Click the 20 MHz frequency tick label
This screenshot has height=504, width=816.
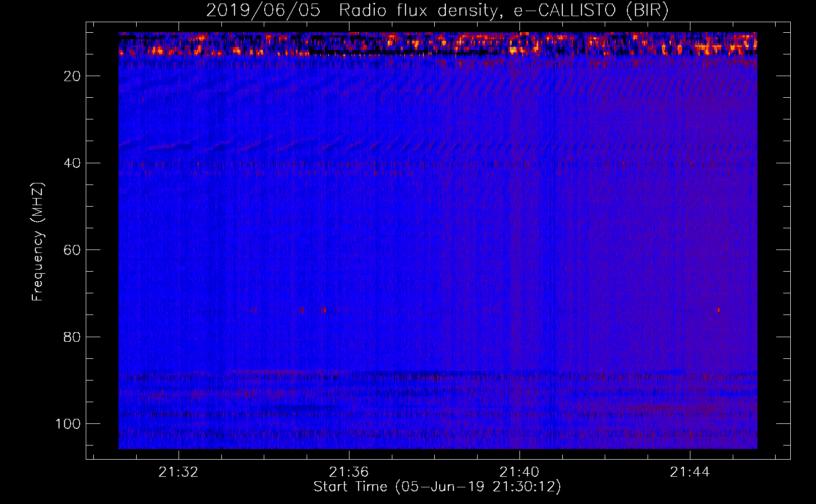tap(72, 76)
